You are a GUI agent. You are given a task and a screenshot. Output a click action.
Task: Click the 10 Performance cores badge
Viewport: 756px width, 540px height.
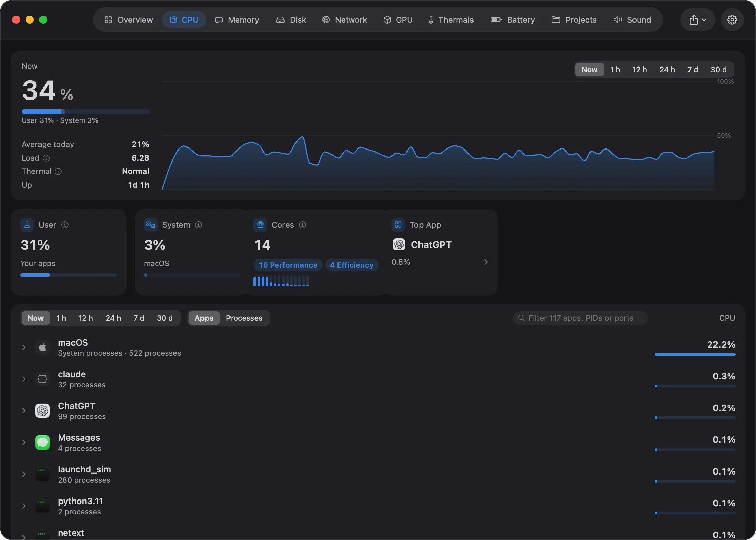pyautogui.click(x=288, y=265)
